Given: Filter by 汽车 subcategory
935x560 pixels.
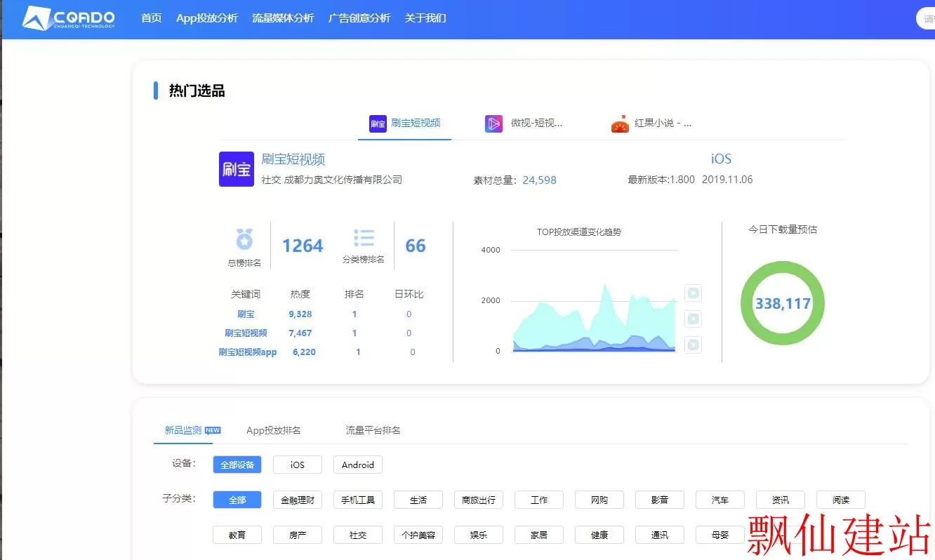Looking at the screenshot, I should [x=720, y=500].
